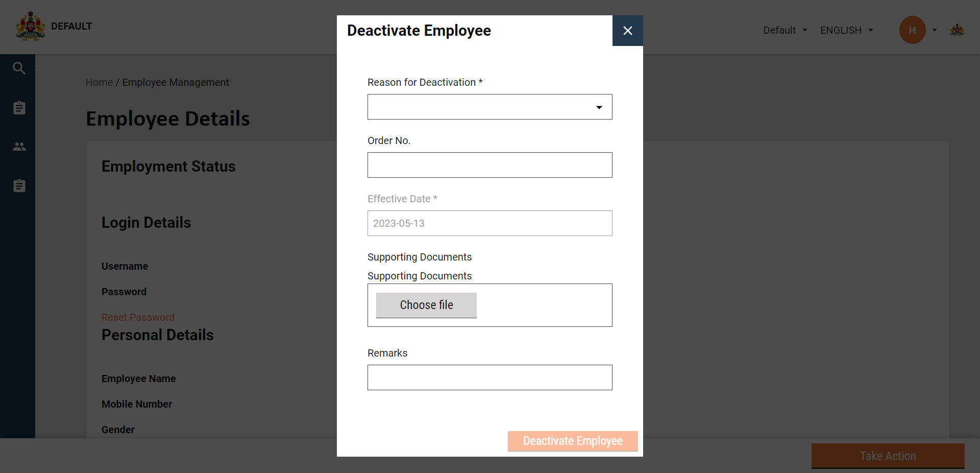
Task: Click the search icon in the sidebar
Action: pyautogui.click(x=19, y=68)
